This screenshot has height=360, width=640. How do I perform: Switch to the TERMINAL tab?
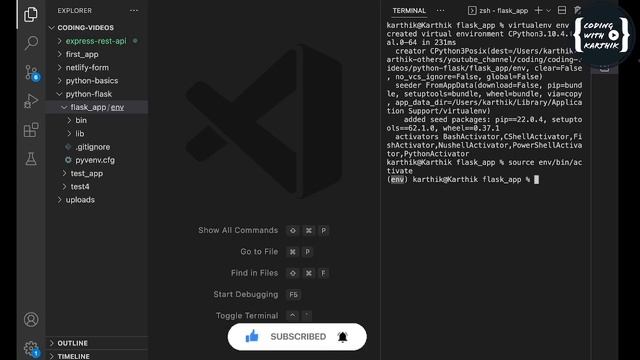(x=409, y=11)
